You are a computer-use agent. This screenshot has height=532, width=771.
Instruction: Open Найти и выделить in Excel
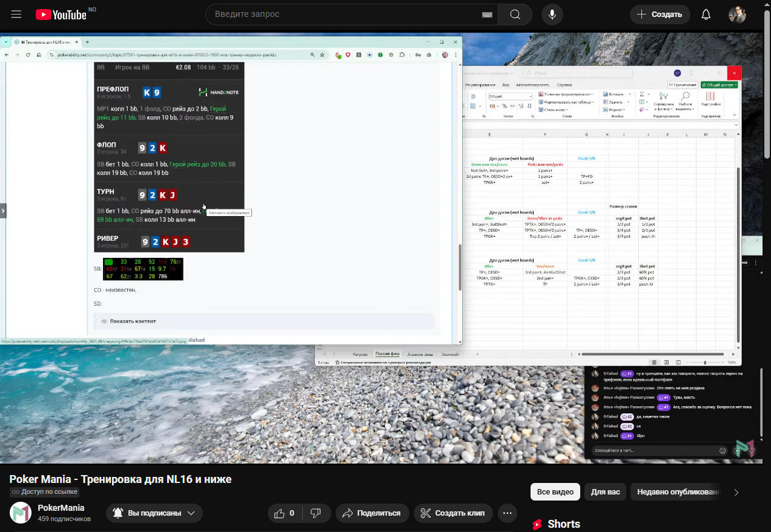pyautogui.click(x=685, y=101)
